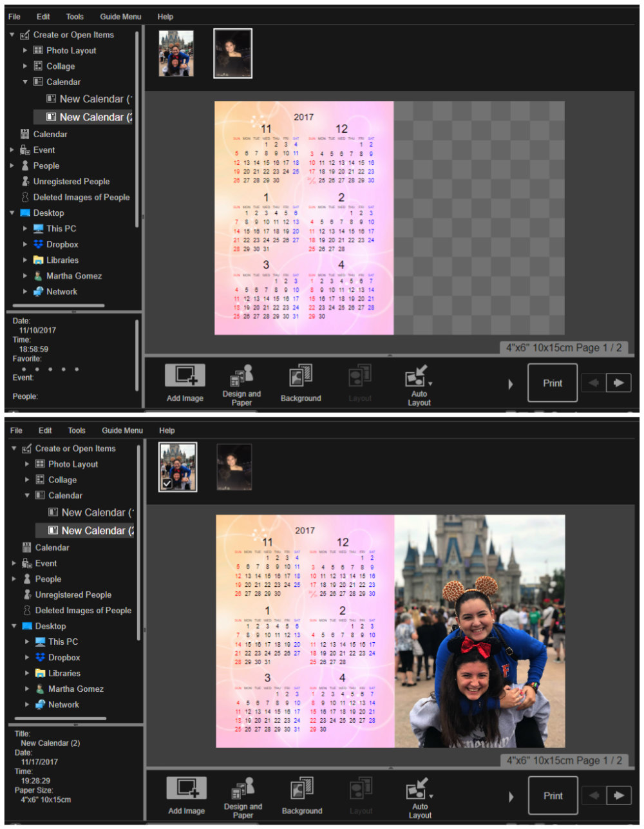Select This PC in the lower window tree
Screen dimensions: 644x829
tap(63, 642)
